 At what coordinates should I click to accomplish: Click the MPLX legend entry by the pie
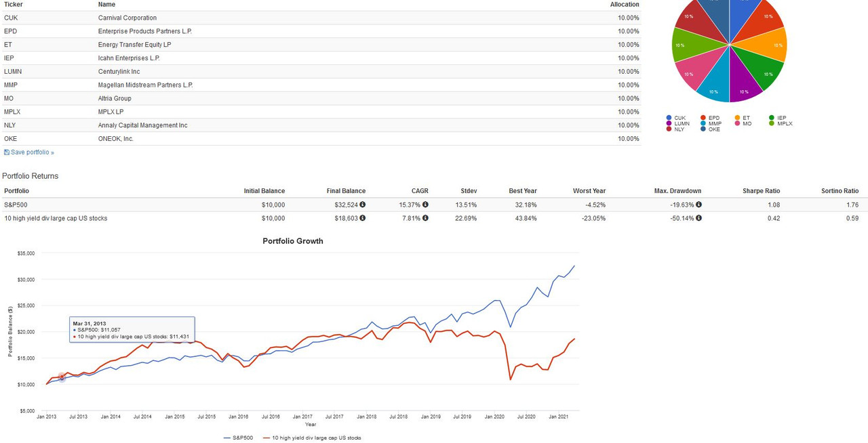click(x=782, y=123)
